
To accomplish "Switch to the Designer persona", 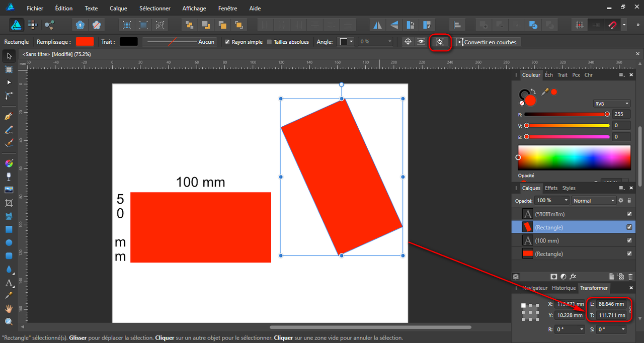I will tap(16, 24).
